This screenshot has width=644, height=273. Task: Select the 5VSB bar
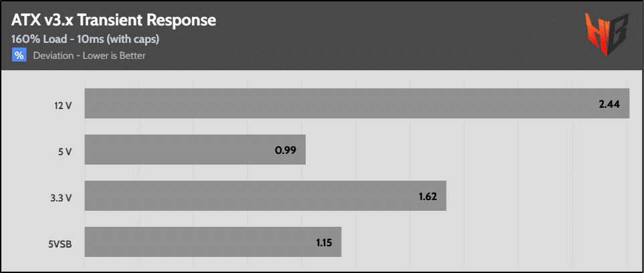[213, 242]
